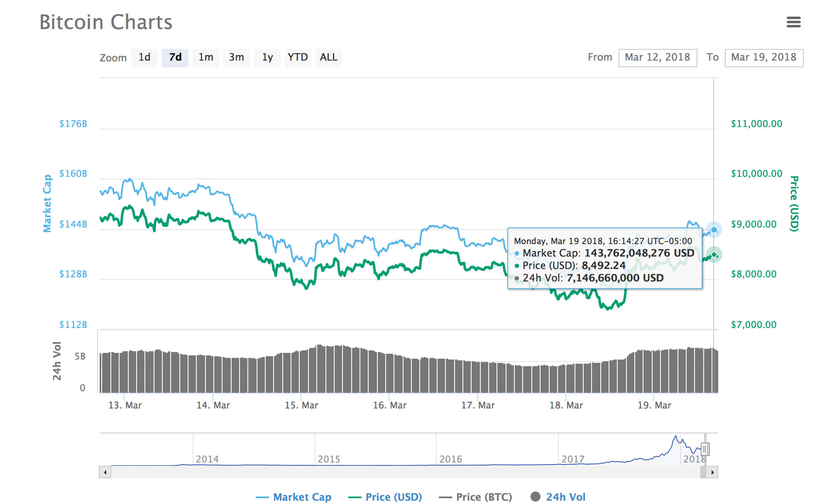Image resolution: width=817 pixels, height=504 pixels.
Task: Click the tooltip Price (USD) 8,492.24 line
Action: click(x=570, y=266)
